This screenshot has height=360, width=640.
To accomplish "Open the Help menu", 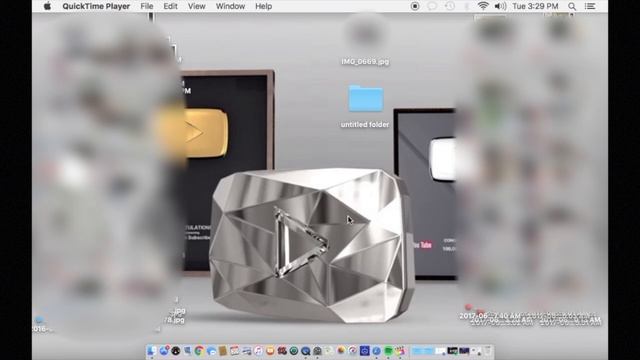I will 263,6.
